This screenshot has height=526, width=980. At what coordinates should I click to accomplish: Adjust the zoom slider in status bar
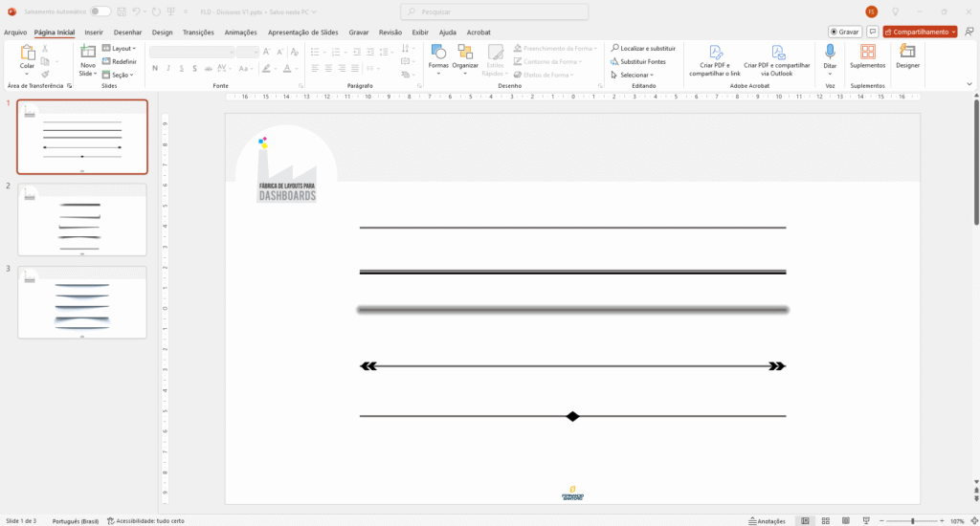point(912,521)
